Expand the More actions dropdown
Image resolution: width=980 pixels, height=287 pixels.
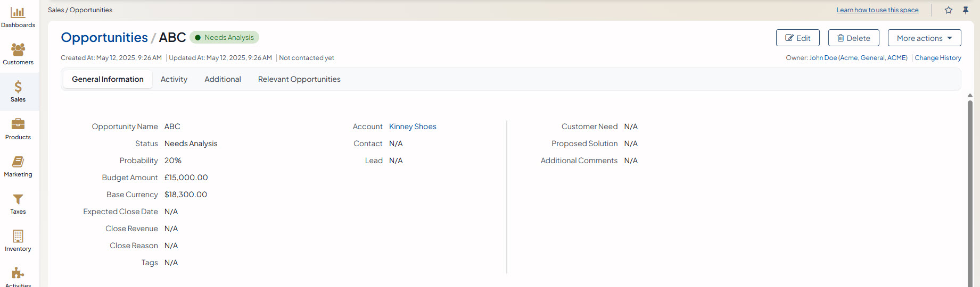[x=924, y=38]
